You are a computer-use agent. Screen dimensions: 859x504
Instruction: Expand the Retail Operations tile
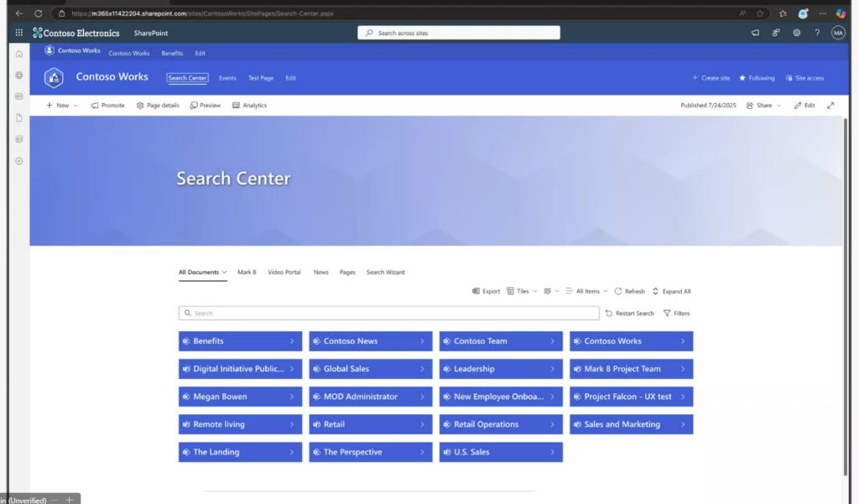tap(552, 424)
